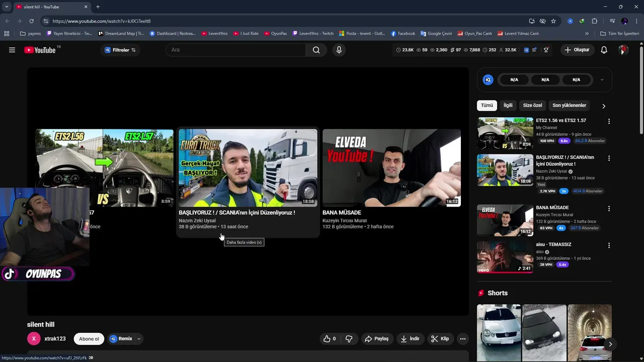Open options for BAŞLIYORUZ sidebar video
The width and height of the screenshot is (644, 362).
coord(609,158)
